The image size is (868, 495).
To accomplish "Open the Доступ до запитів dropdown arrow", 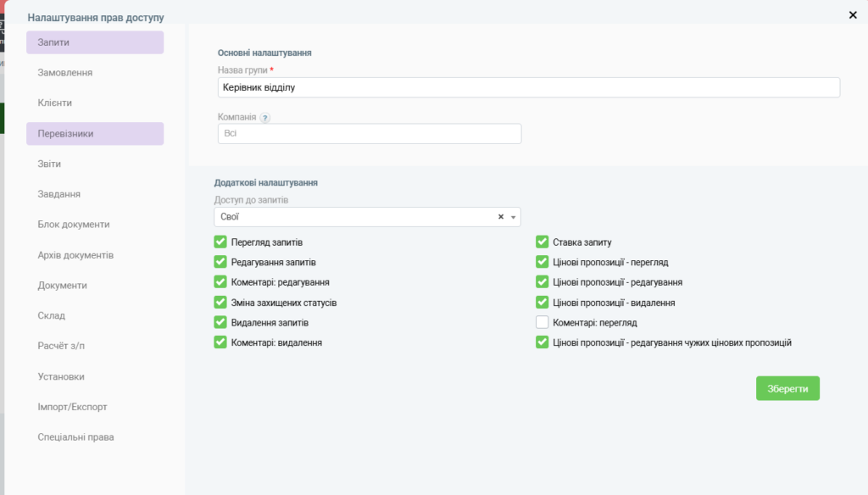I will pos(513,217).
